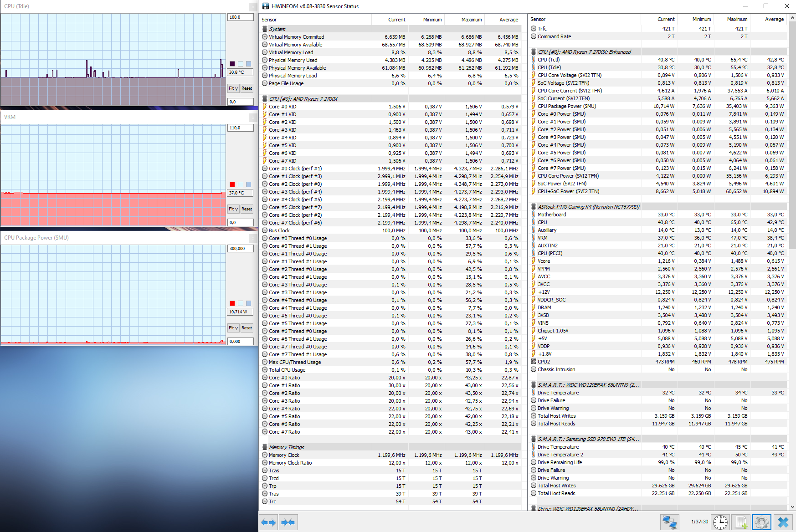Viewport: 796px width, 532px height.
Task: Select the SoC Voltage (SVI2 TFN) row
Action: [x=658, y=83]
